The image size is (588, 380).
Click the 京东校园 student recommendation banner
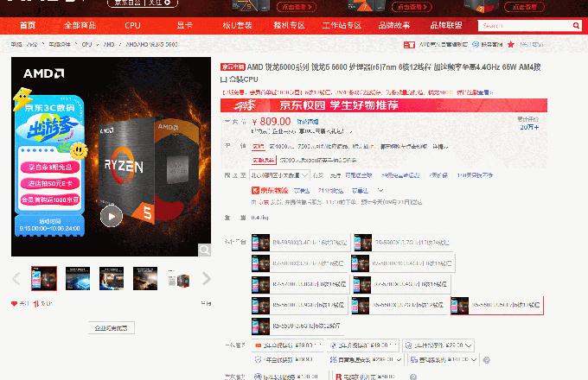[384, 105]
